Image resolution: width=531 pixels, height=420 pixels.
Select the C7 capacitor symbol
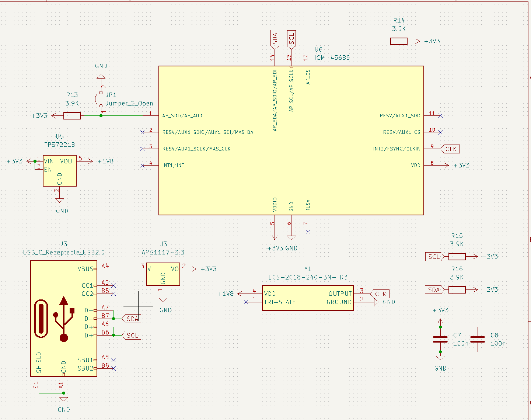pyautogui.click(x=440, y=340)
